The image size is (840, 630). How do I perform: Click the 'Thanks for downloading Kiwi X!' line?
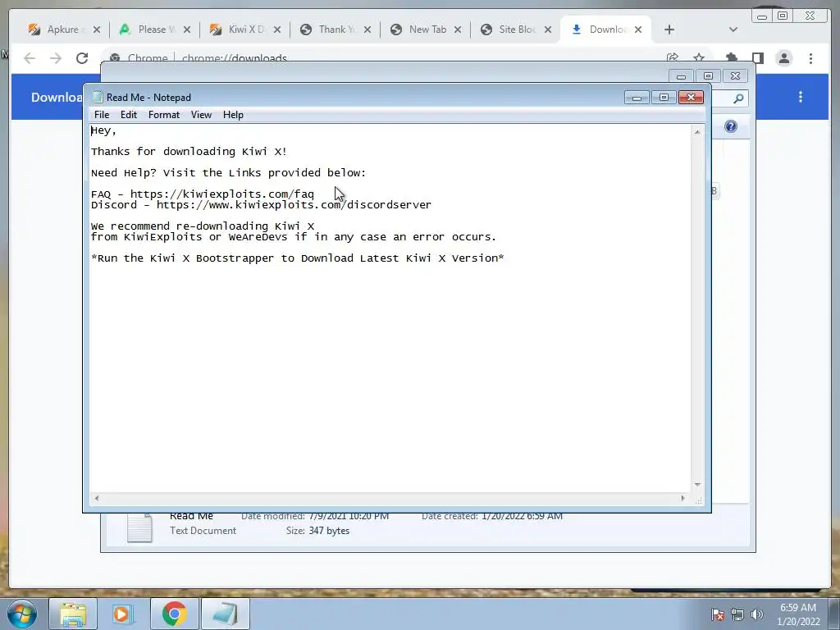[189, 152]
